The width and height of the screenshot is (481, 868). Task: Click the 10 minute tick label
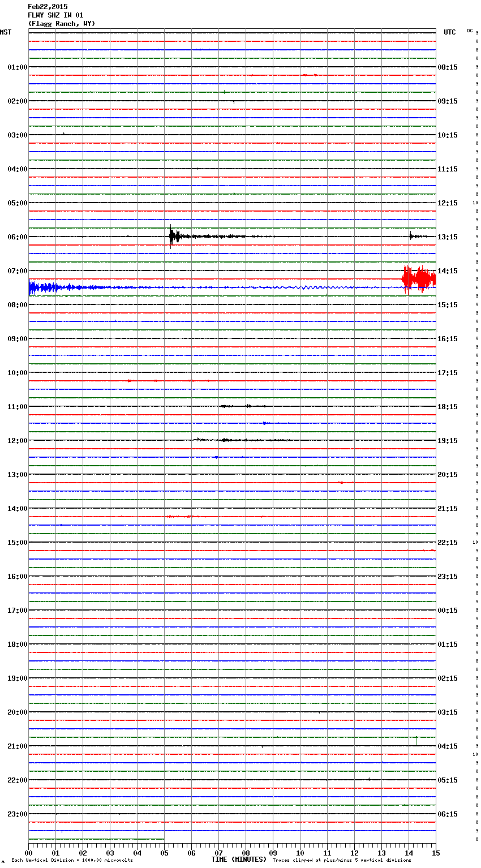point(300,853)
